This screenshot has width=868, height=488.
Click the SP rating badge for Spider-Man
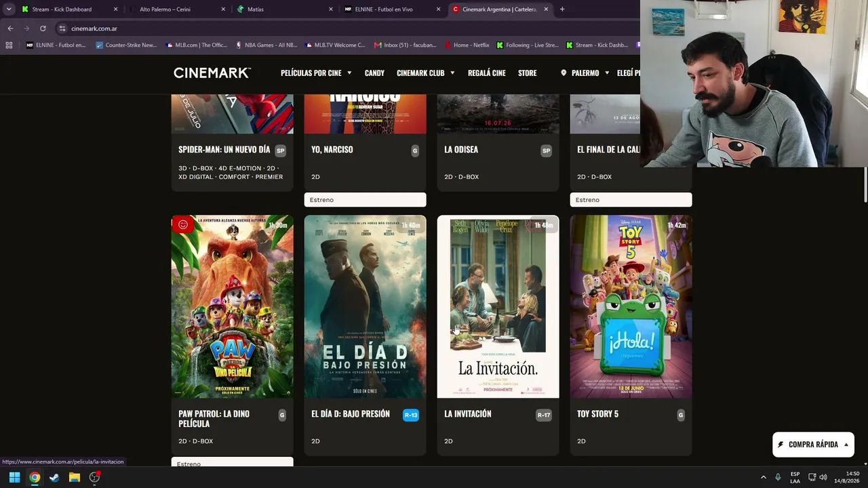click(280, 150)
